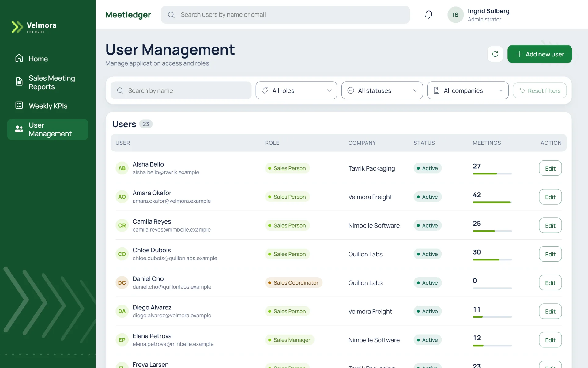Click Diego Alvarez's DA avatar
588x368 pixels.
click(x=122, y=311)
